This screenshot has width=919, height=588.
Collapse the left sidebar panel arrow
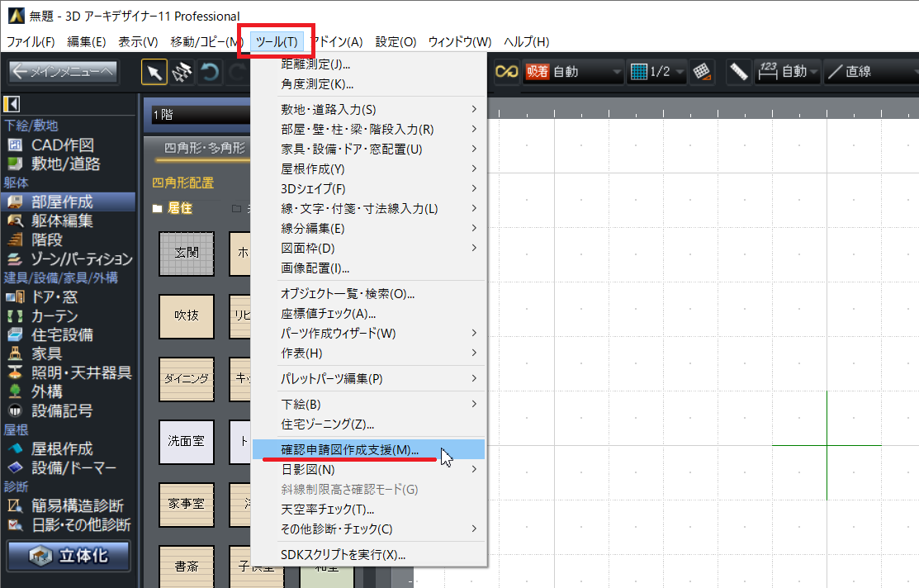point(12,104)
